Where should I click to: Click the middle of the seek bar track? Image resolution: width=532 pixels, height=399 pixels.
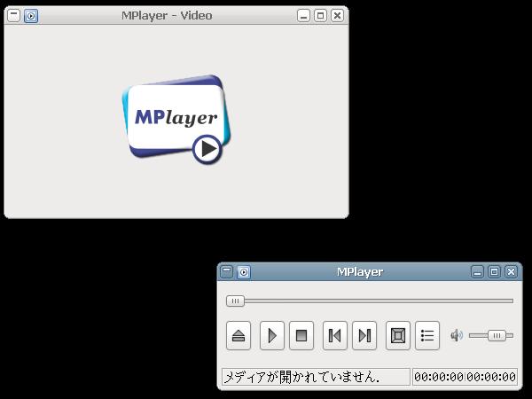[x=370, y=301]
